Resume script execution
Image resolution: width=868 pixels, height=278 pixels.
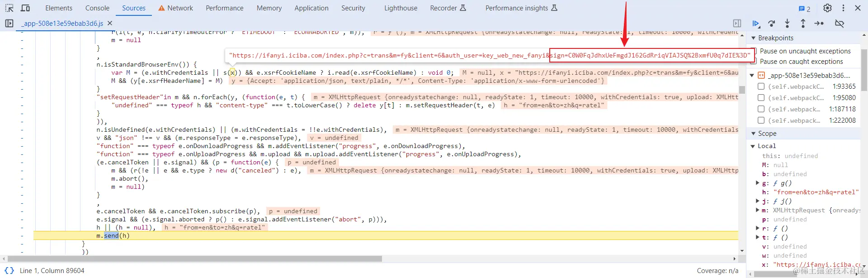point(755,23)
